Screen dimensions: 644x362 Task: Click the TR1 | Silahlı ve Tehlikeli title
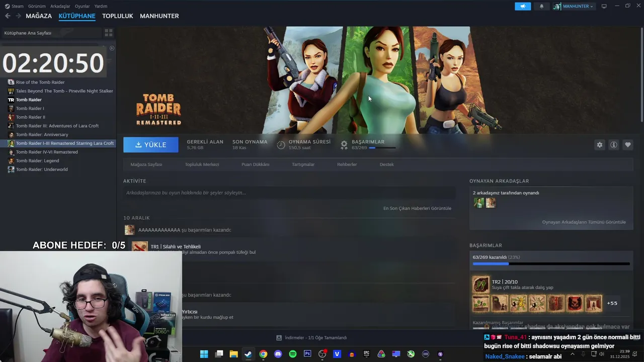(x=176, y=246)
